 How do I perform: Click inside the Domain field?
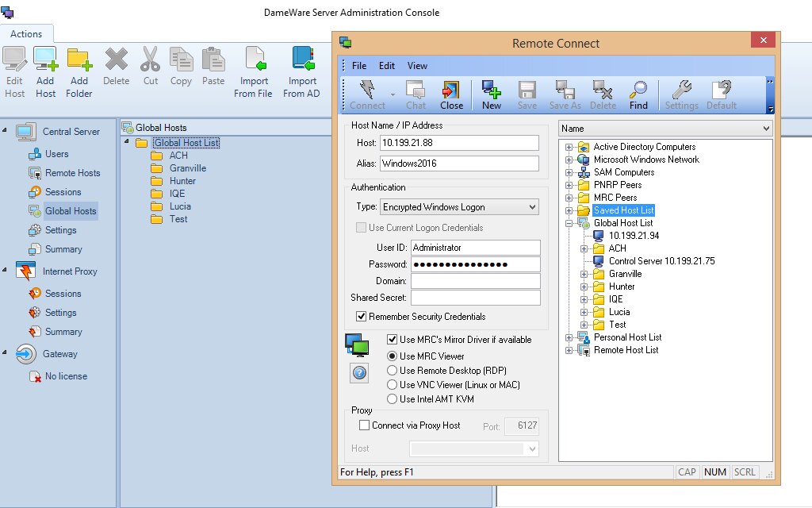[x=474, y=279]
